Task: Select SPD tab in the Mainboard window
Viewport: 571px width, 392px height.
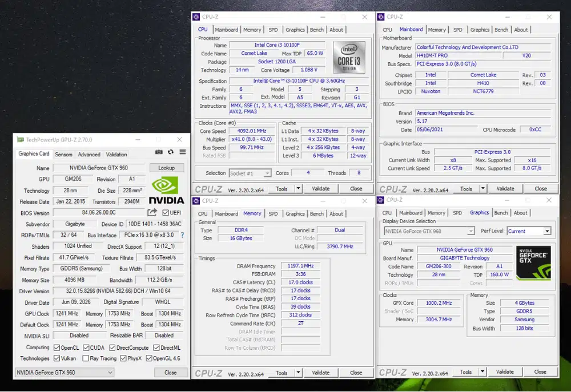Action: 458,30
